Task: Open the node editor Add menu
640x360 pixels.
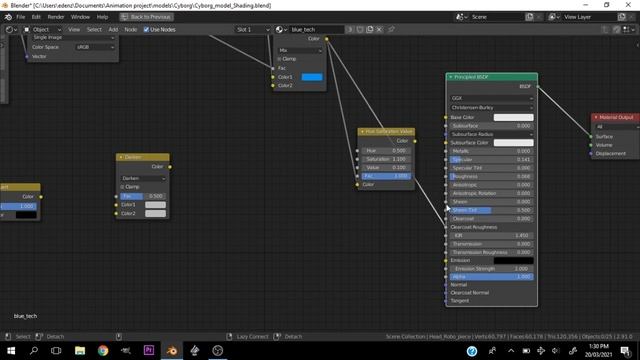Action: (x=113, y=29)
